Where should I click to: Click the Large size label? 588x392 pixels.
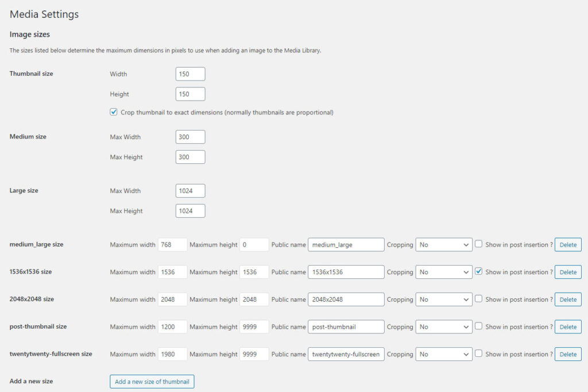click(24, 190)
